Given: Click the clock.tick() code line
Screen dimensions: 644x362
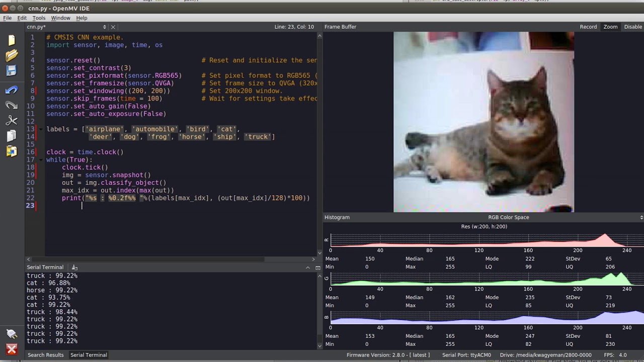Looking at the screenshot, I should point(85,167).
